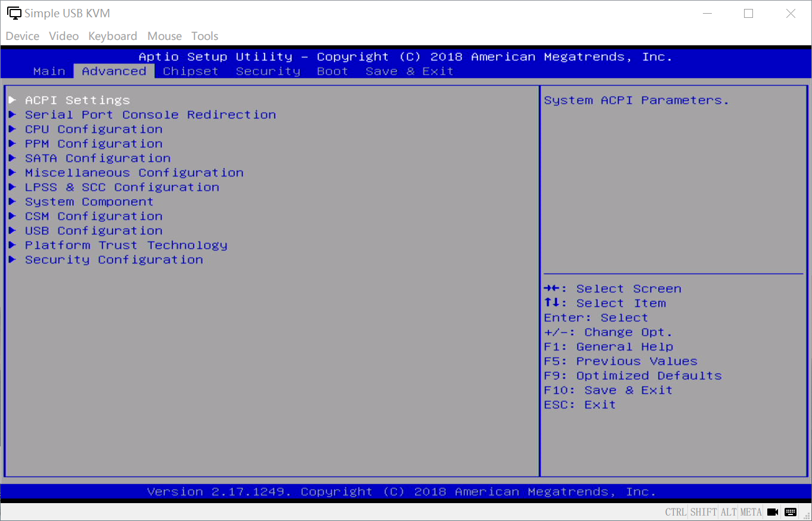812x521 pixels.
Task: Open the Video menu
Action: (64, 36)
